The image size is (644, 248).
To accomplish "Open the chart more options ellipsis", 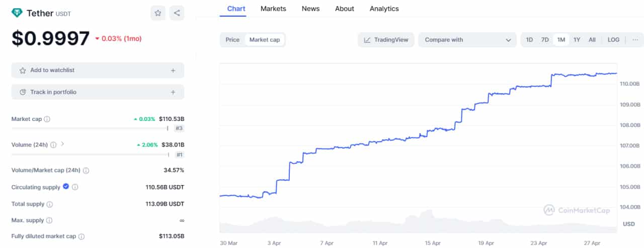I will [635, 40].
